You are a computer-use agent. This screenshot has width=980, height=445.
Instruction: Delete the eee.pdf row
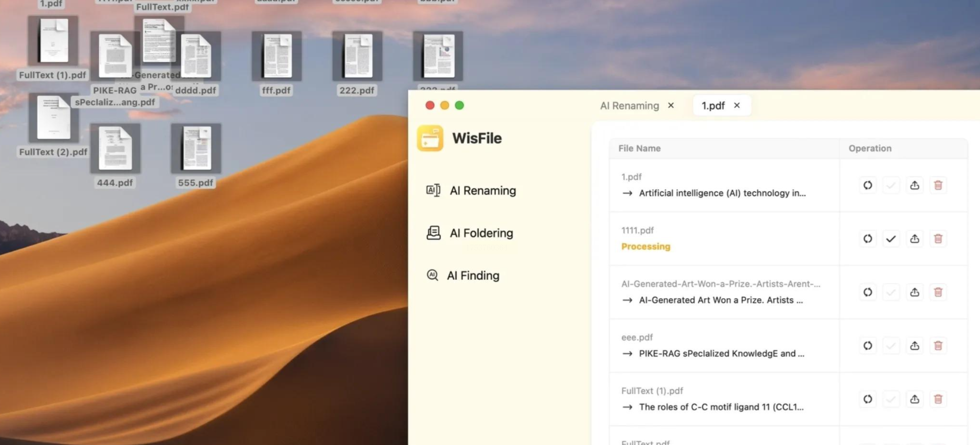pyautogui.click(x=938, y=346)
